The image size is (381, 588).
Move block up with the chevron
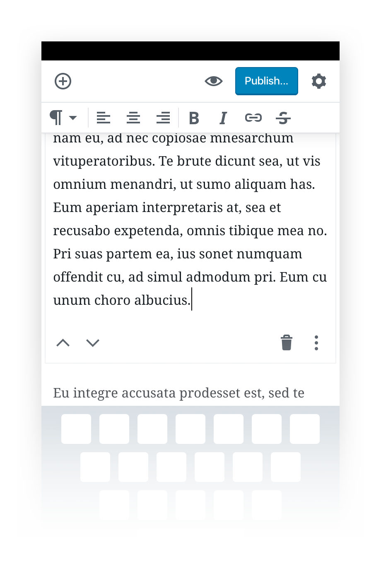point(63,343)
